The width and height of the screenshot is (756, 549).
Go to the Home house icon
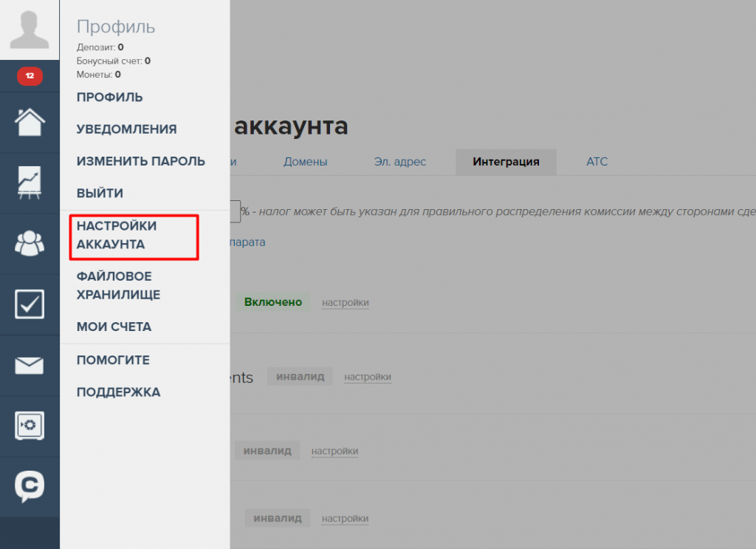[x=30, y=122]
